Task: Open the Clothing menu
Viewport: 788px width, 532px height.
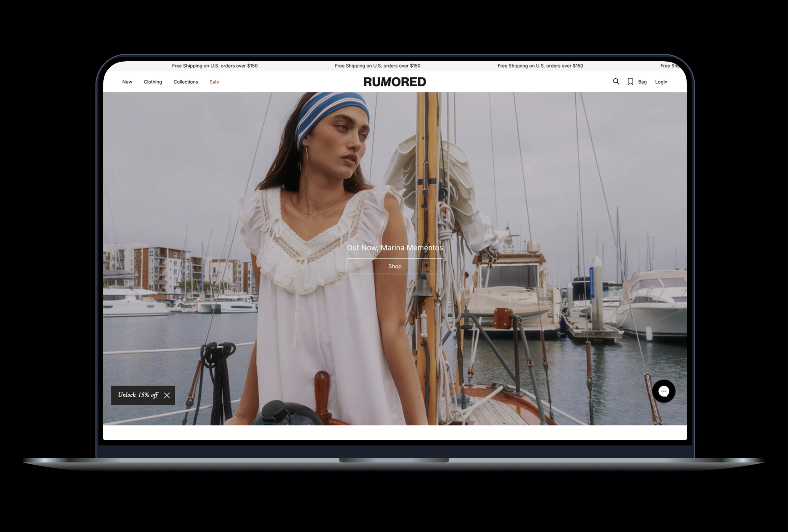Action: tap(152, 82)
